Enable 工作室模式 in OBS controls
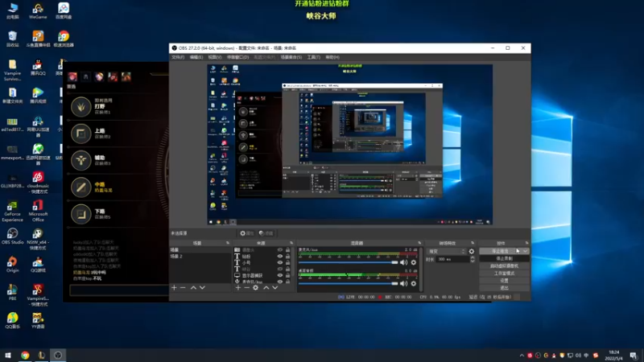 pyautogui.click(x=505, y=274)
